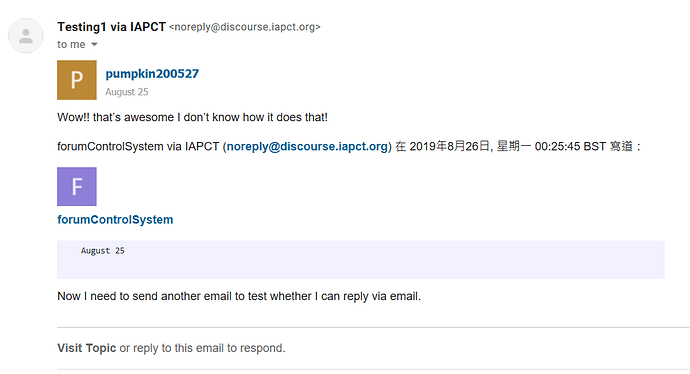Click the sender address in angle brackets
This screenshot has height=374, width=690.
pyautogui.click(x=245, y=27)
